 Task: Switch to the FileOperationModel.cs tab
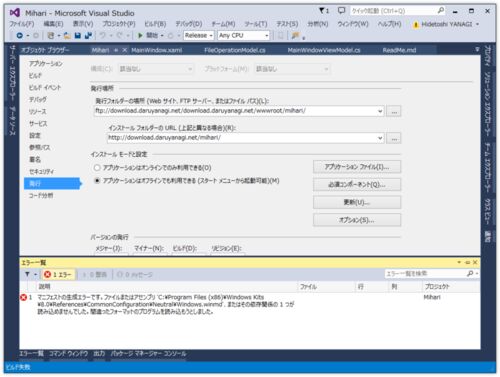235,50
